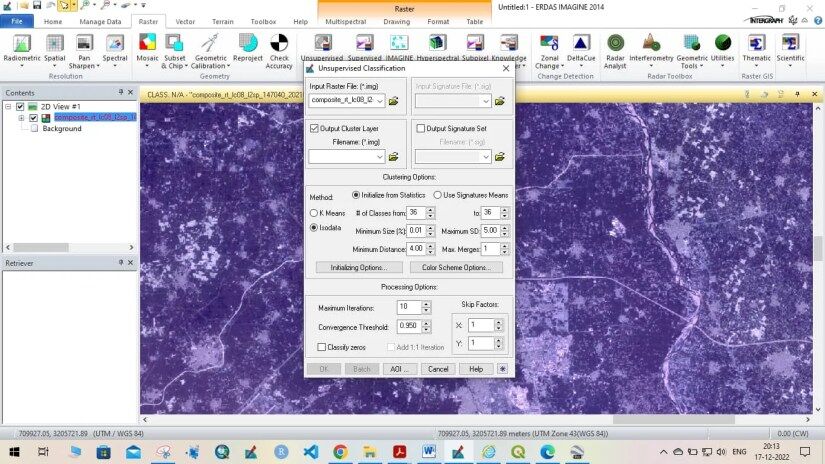
Task: Open the Check Accuracy tool
Action: pyautogui.click(x=279, y=46)
